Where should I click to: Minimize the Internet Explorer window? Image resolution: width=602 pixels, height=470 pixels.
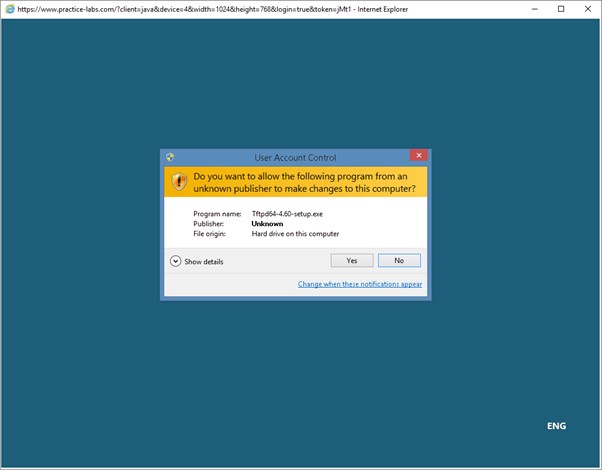pos(534,9)
